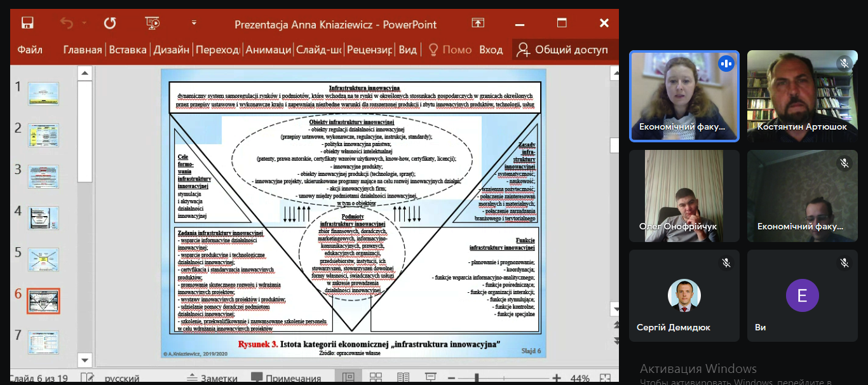
Task: Click muted mic icon on Сергій Демидюк
Action: pyautogui.click(x=726, y=262)
